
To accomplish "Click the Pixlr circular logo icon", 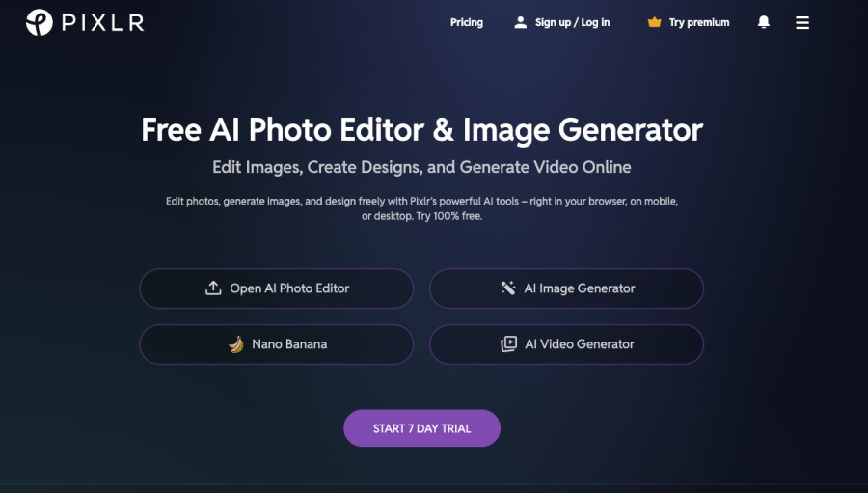I will click(40, 22).
